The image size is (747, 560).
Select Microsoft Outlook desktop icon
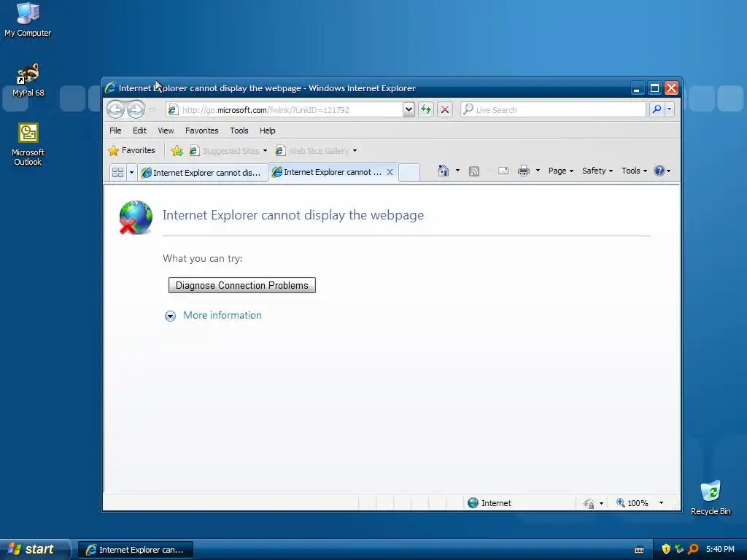click(x=28, y=144)
